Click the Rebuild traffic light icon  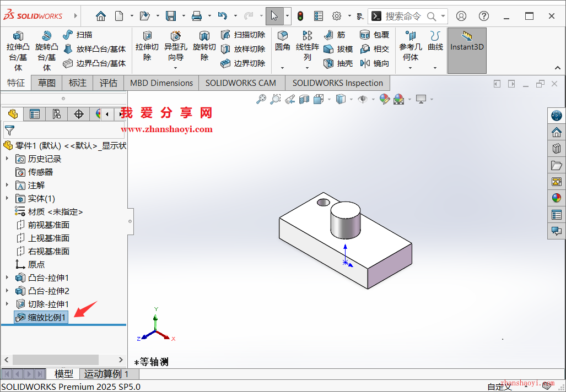[300, 16]
